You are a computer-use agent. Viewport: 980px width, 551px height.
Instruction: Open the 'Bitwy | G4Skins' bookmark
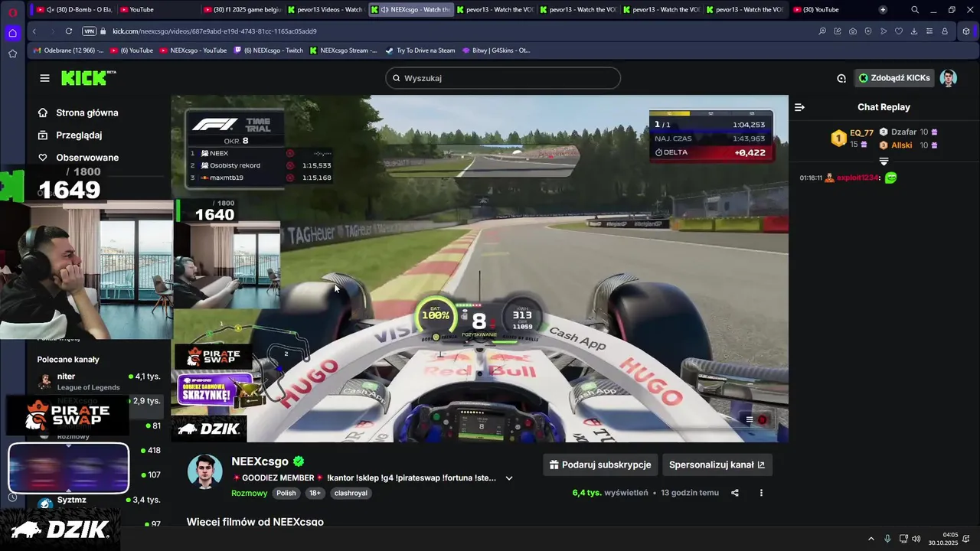pyautogui.click(x=495, y=51)
